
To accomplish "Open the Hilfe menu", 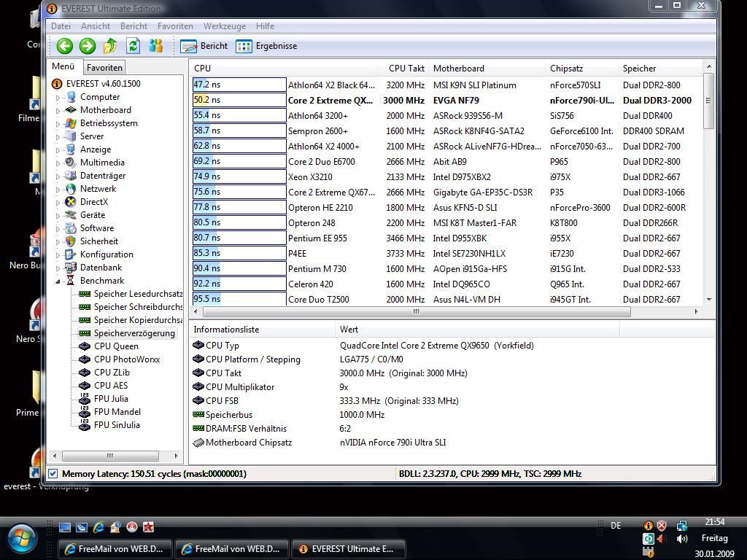I will click(266, 26).
